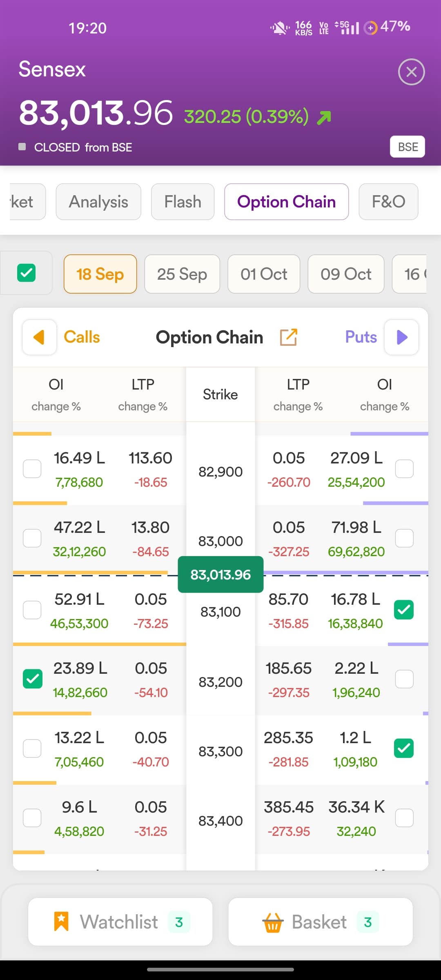
Task: Select the 01 Oct expiry
Action: click(264, 274)
